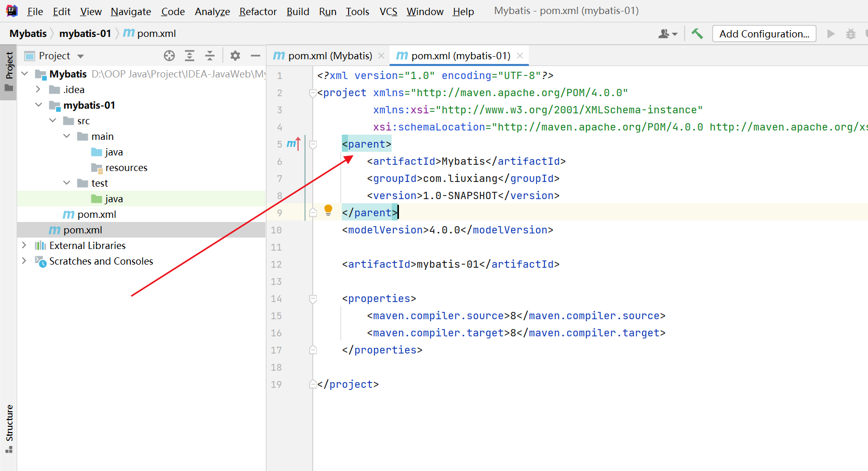Screen dimensions: 868x471
Task: Close the pom.xml (Mybatis) tab
Action: tap(381, 56)
